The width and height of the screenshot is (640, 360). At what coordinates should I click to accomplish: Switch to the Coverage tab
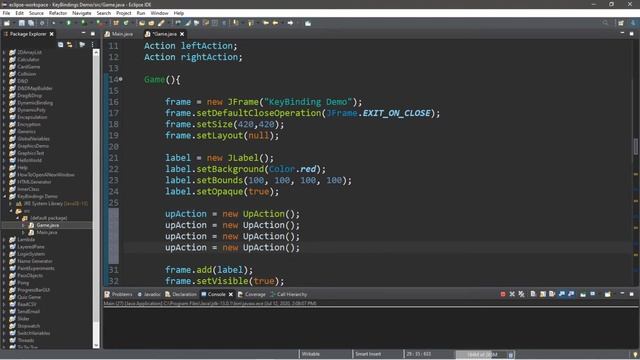[x=252, y=294]
